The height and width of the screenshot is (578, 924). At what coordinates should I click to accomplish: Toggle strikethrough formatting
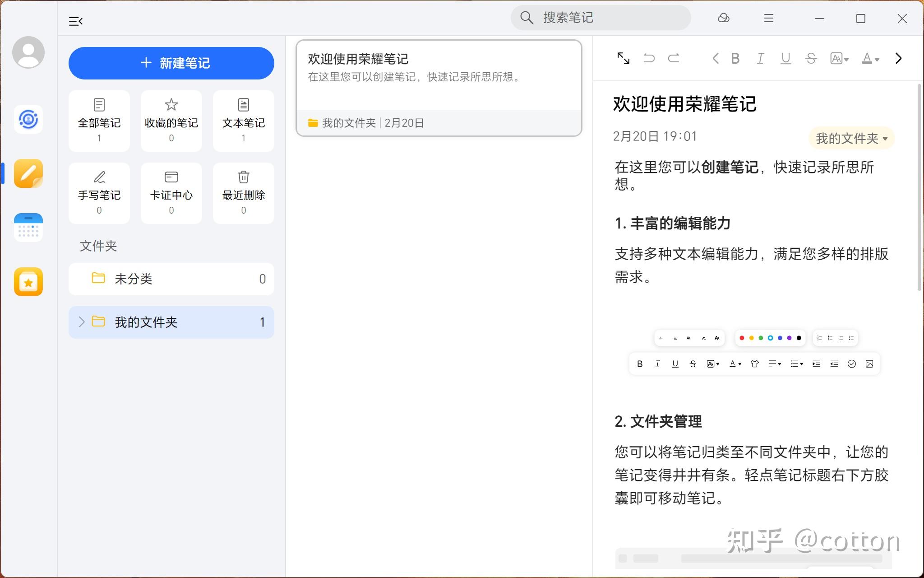[811, 58]
